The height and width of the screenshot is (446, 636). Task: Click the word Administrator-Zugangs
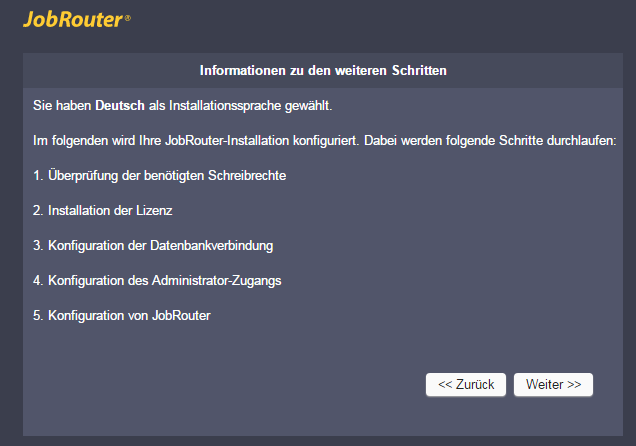(221, 280)
